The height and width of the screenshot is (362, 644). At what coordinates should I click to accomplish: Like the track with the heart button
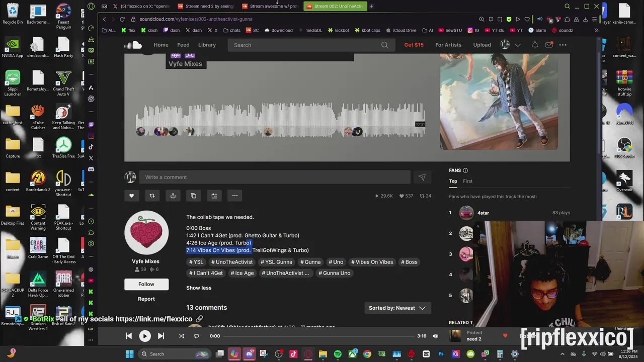point(132,196)
